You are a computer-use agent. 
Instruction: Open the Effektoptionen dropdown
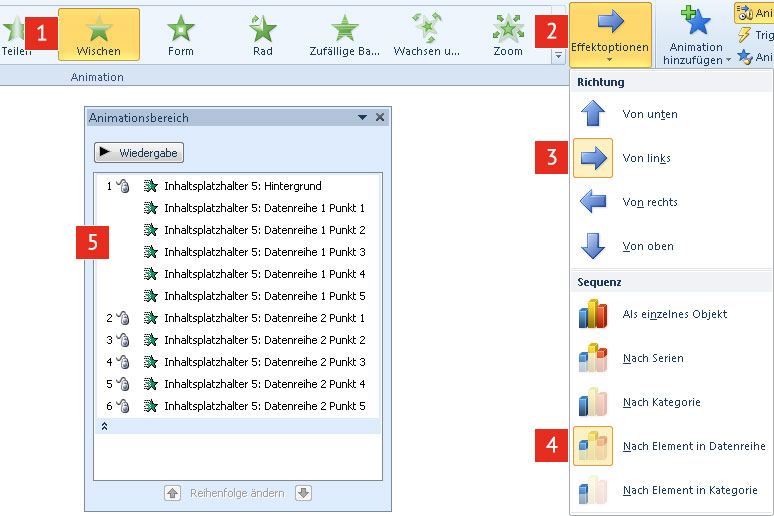pos(610,35)
